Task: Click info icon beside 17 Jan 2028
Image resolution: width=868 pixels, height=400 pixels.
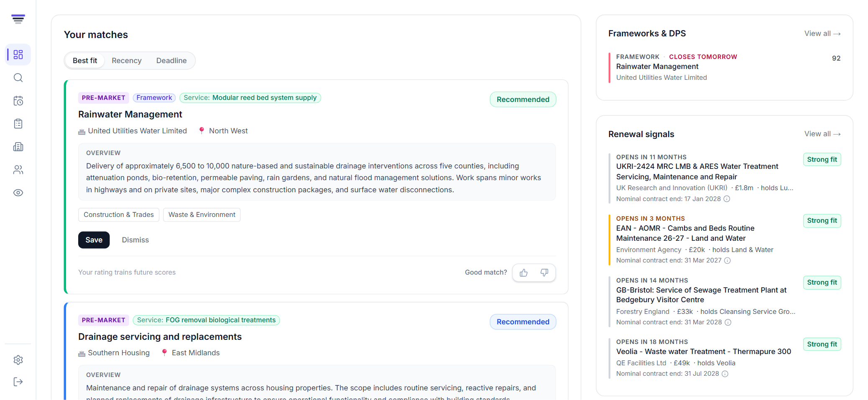Action: (727, 199)
